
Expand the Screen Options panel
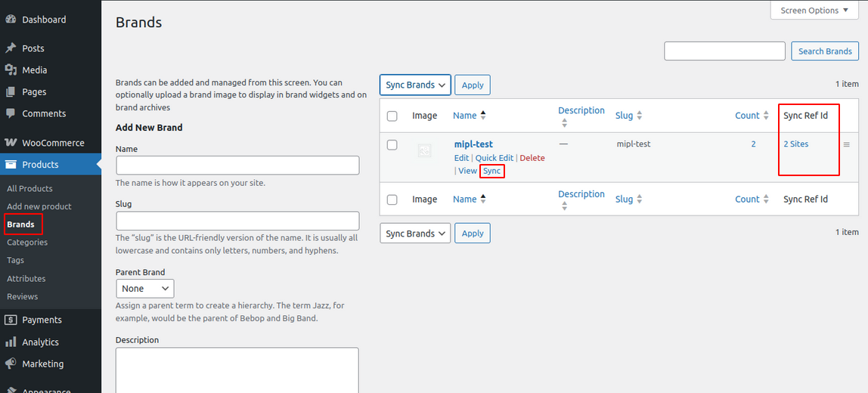tap(814, 11)
